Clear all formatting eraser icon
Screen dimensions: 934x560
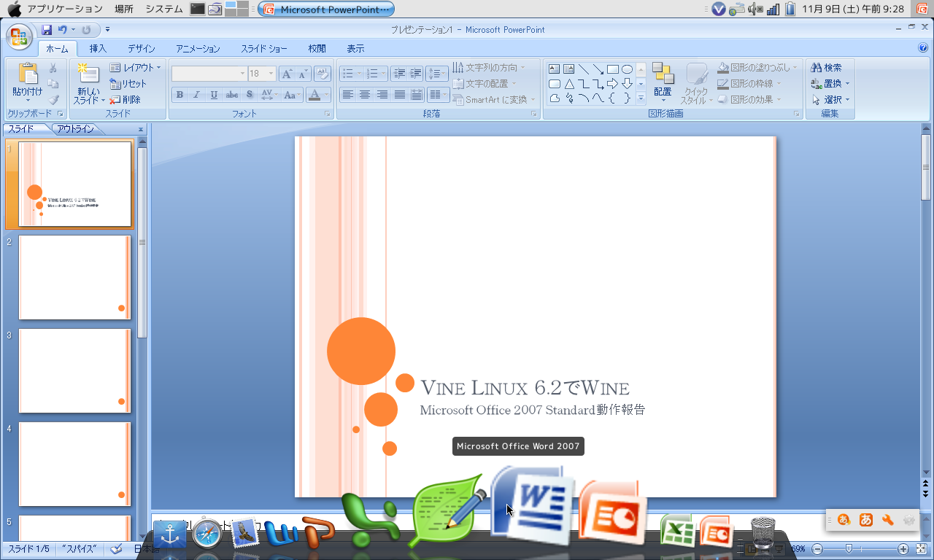click(x=323, y=74)
